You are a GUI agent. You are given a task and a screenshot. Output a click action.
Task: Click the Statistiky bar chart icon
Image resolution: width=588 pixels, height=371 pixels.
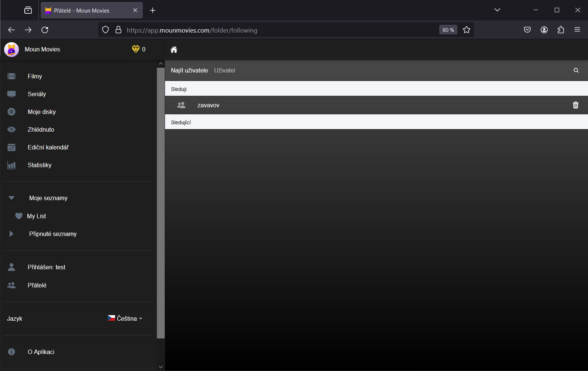(11, 165)
